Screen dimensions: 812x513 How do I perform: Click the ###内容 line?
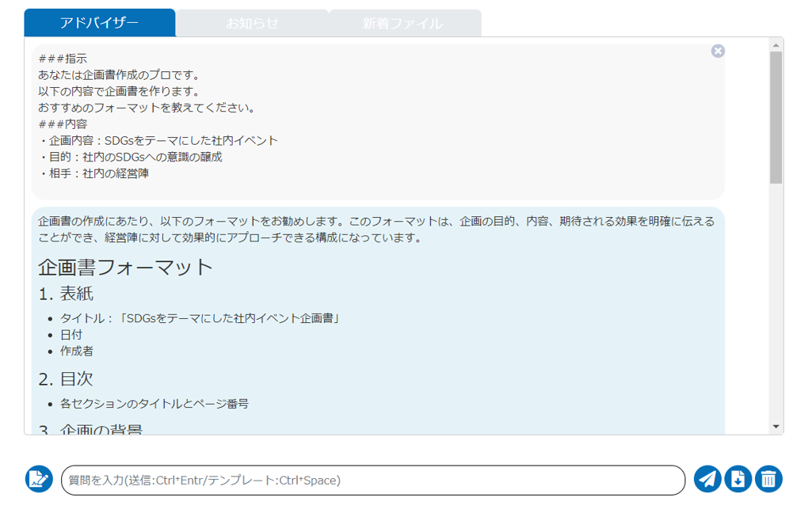63,124
